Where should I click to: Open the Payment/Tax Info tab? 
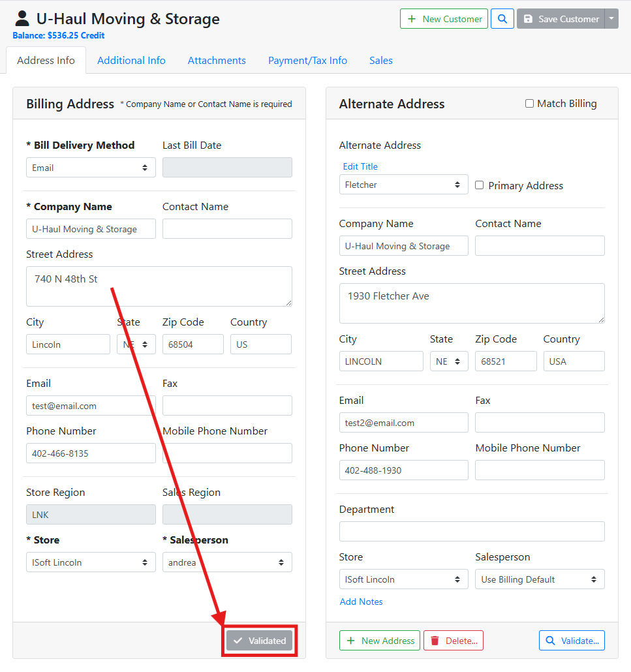[307, 61]
